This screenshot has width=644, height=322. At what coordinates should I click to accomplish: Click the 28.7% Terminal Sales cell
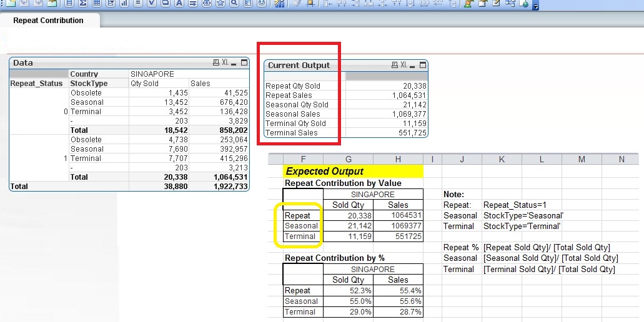coord(398,312)
